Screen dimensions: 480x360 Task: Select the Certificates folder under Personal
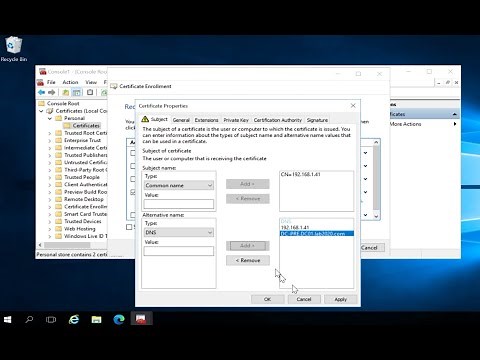pos(86,125)
